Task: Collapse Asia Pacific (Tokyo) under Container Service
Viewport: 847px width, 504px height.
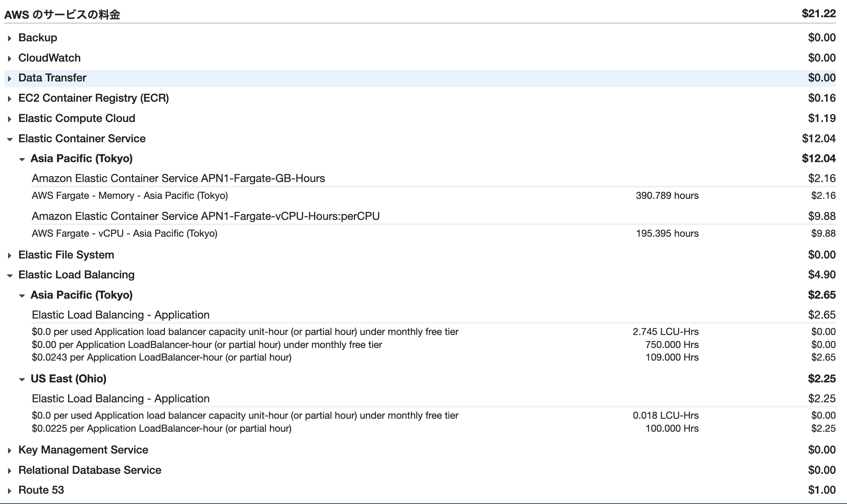Action: tap(22, 159)
